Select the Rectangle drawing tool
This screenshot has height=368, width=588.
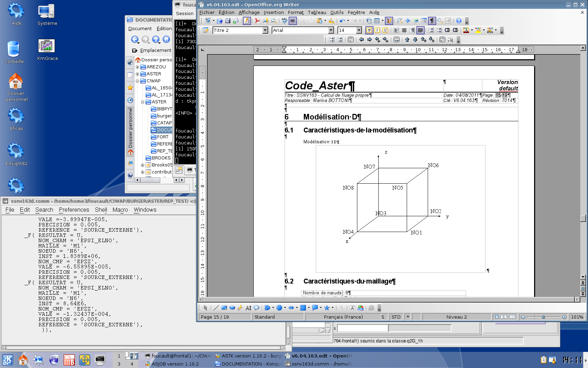[224, 308]
